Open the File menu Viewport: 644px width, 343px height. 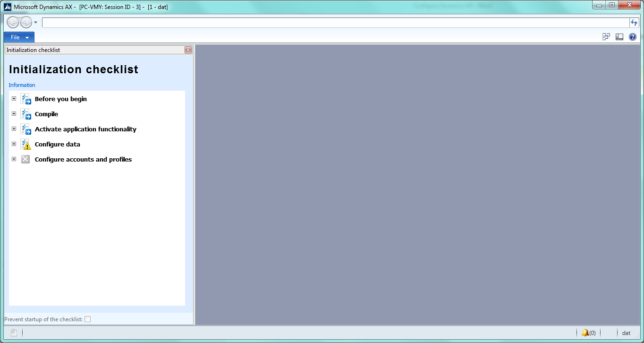[x=19, y=37]
